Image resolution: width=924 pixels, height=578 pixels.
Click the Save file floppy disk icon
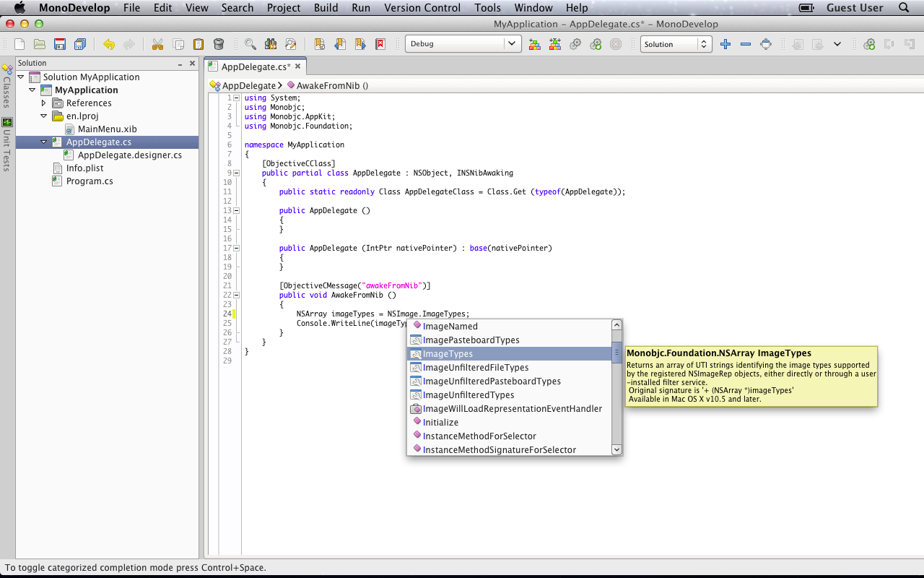[60, 44]
